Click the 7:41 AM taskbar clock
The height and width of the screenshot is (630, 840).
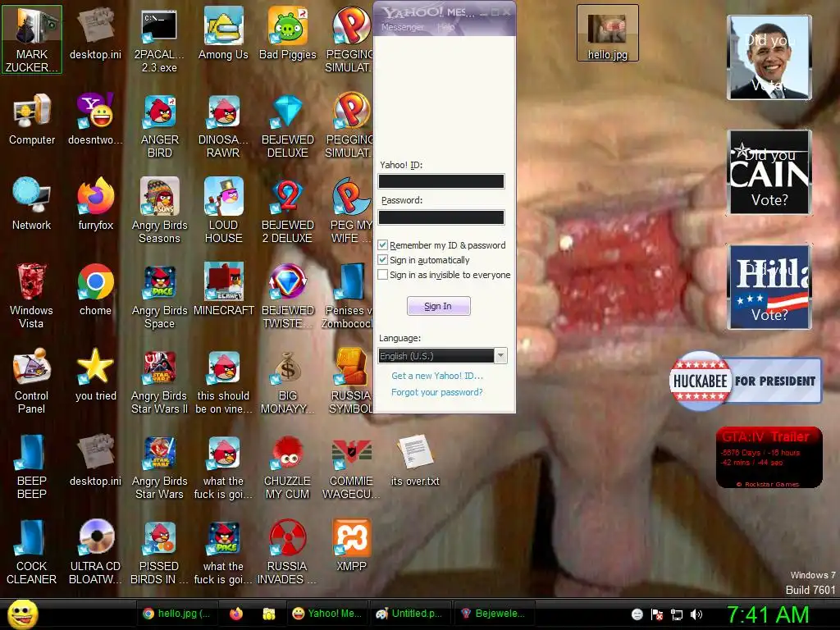click(768, 614)
